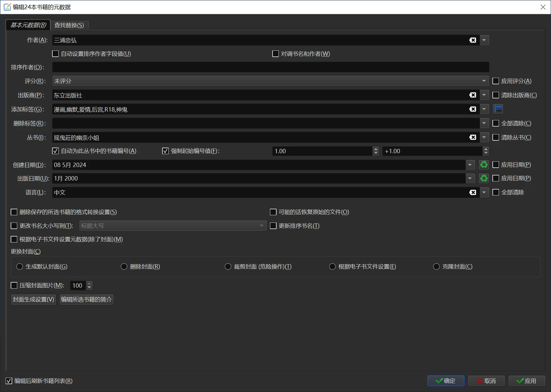This screenshot has width=551, height=392.
Task: Clear the 语言 field with its X icon
Action: [x=472, y=193]
